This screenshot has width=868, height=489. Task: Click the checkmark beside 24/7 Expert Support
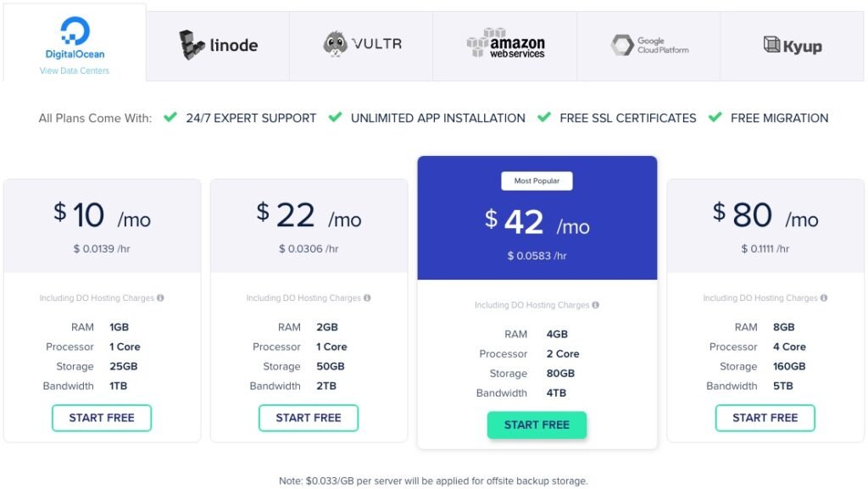click(170, 118)
